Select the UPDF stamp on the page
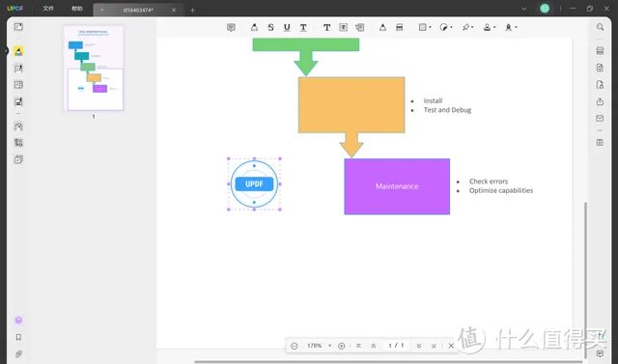This screenshot has width=618, height=364. click(254, 184)
